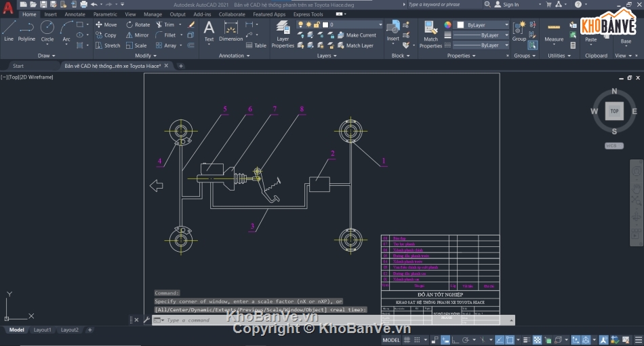The width and height of the screenshot is (644, 346).
Task: Click the Mirror command
Action: point(137,35)
